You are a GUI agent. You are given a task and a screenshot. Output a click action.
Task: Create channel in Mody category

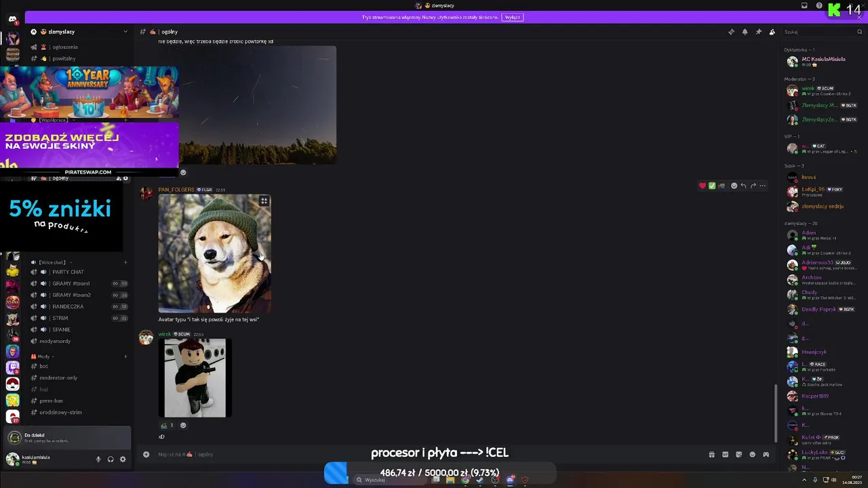click(x=125, y=357)
